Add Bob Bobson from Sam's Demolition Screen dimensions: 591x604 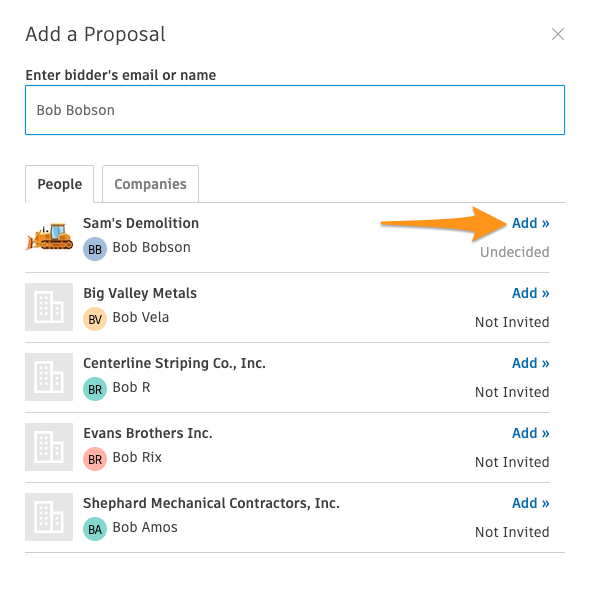pos(531,223)
